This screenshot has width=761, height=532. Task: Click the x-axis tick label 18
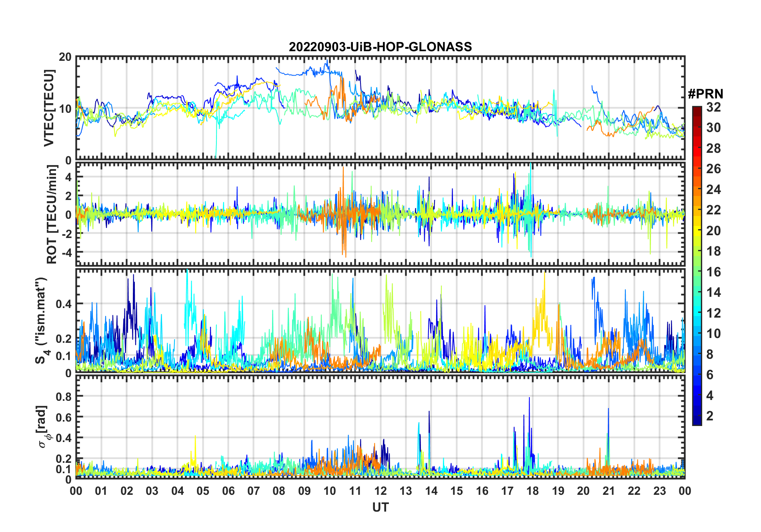click(533, 491)
